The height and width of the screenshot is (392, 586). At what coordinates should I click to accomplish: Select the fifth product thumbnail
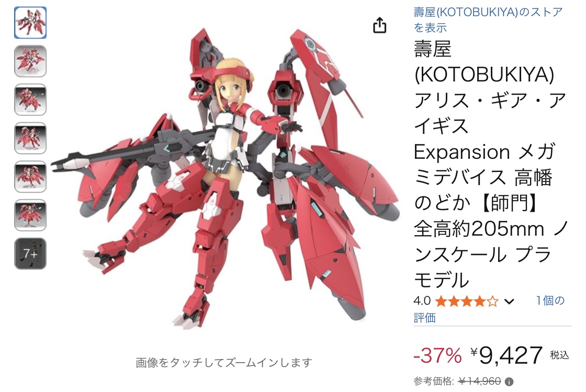coord(30,177)
